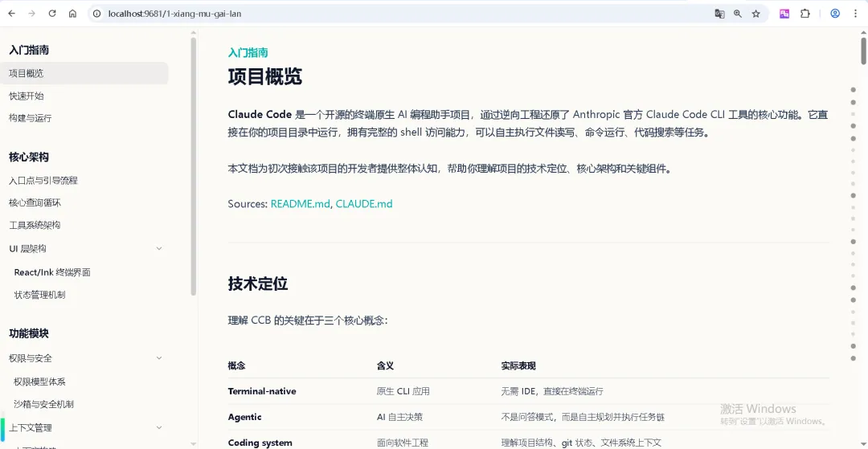868x449 pixels.
Task: Collapse the 权限与安全 chevron
Action: click(159, 358)
